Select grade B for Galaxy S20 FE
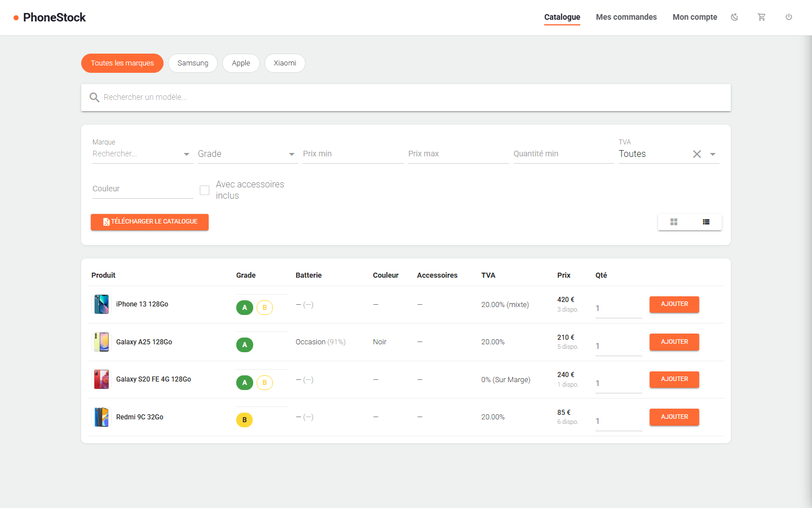812x508 pixels. (x=264, y=383)
